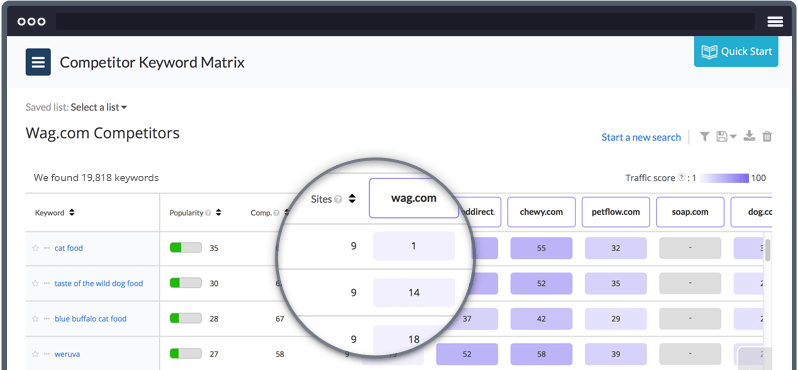
Task: Open the cat food keyword link
Action: [69, 248]
